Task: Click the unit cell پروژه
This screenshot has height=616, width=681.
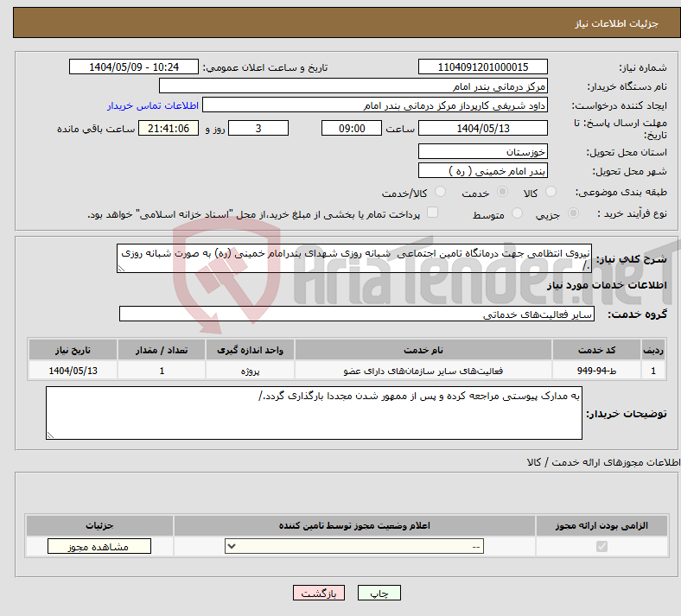Action: point(250,371)
